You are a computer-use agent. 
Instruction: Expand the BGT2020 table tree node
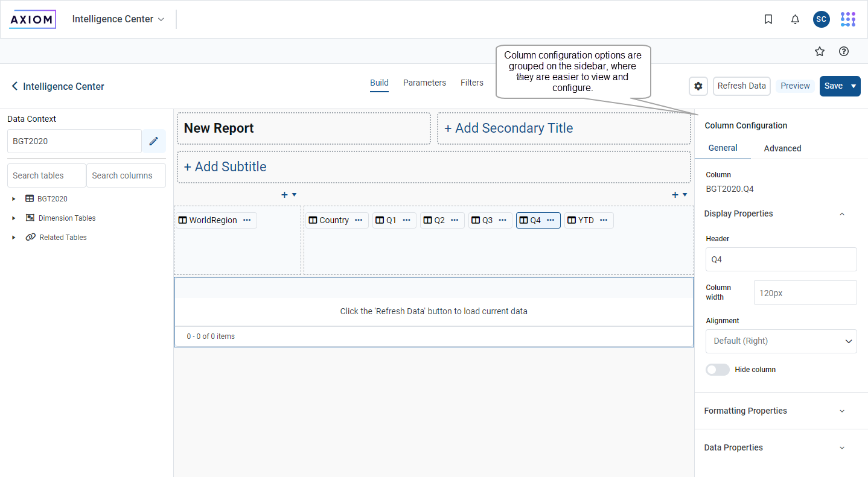14,199
